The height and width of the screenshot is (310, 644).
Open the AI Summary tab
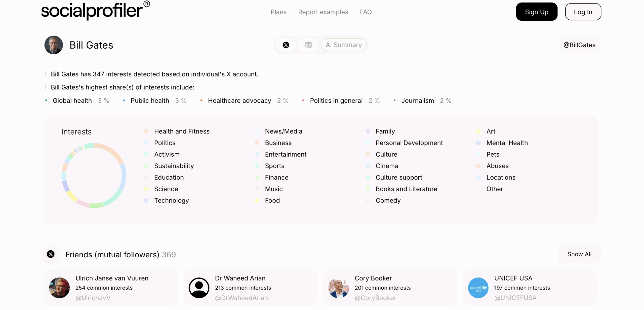[x=344, y=45]
